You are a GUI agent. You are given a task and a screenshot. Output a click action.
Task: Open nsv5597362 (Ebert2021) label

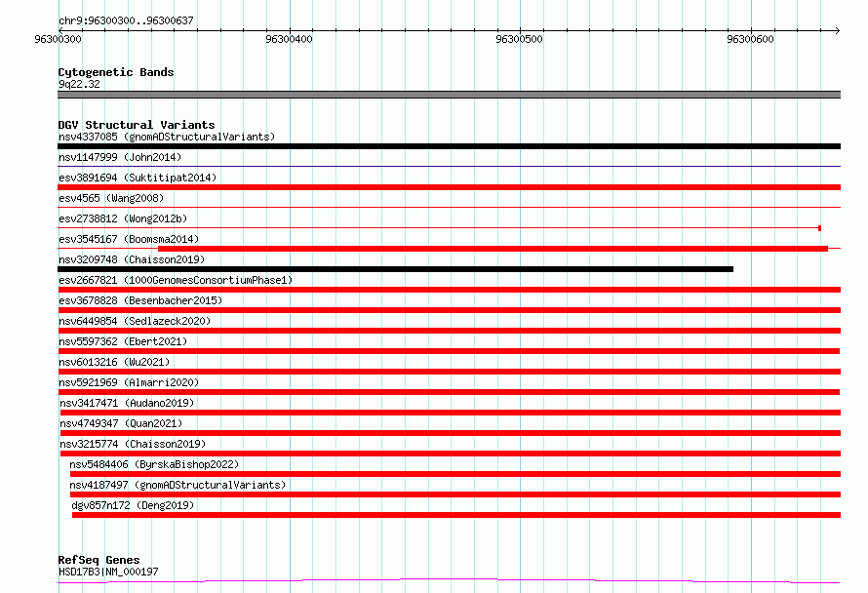coord(123,341)
